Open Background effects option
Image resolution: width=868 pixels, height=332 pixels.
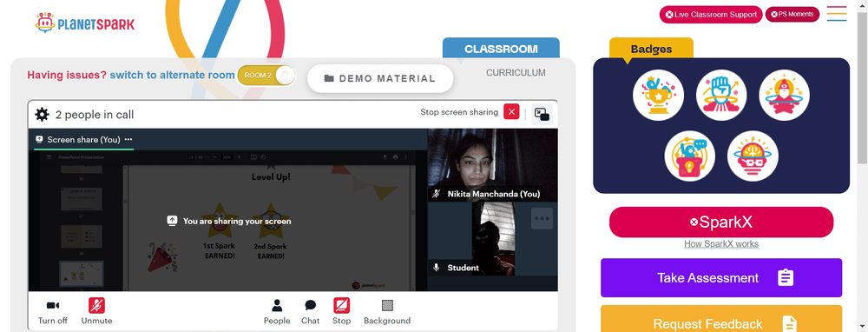(x=387, y=312)
